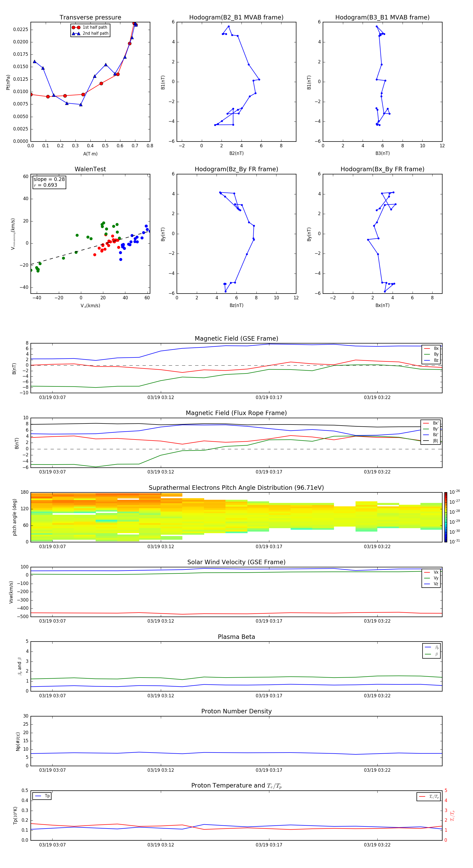This screenshot has width=473, height=868.
Task: Click the 'Plasma Beta' panel title
Action: pyautogui.click(x=236, y=637)
